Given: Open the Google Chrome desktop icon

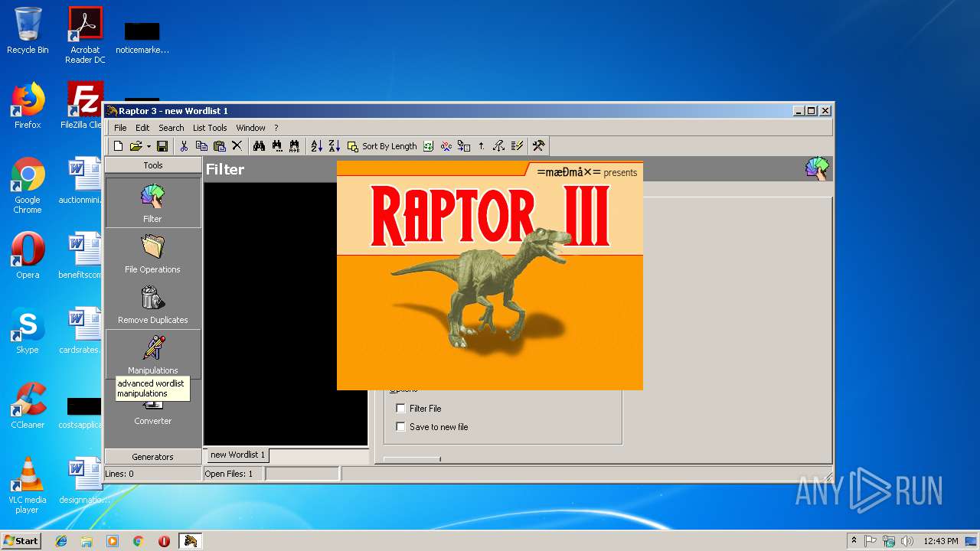Looking at the screenshot, I should click(x=28, y=186).
